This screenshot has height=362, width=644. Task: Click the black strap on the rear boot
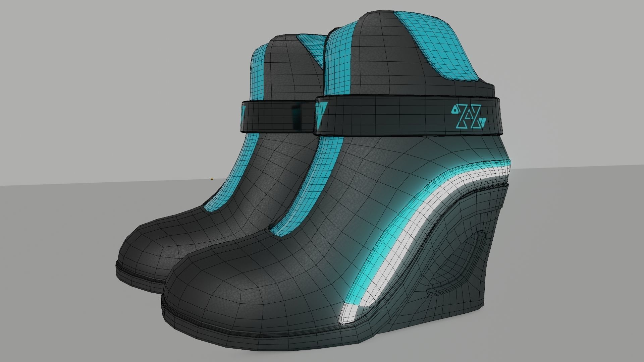278,116
